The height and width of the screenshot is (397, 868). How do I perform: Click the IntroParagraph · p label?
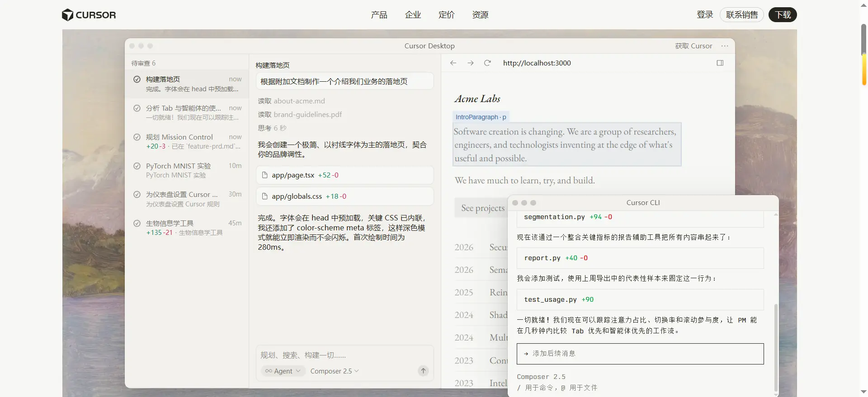(x=481, y=117)
